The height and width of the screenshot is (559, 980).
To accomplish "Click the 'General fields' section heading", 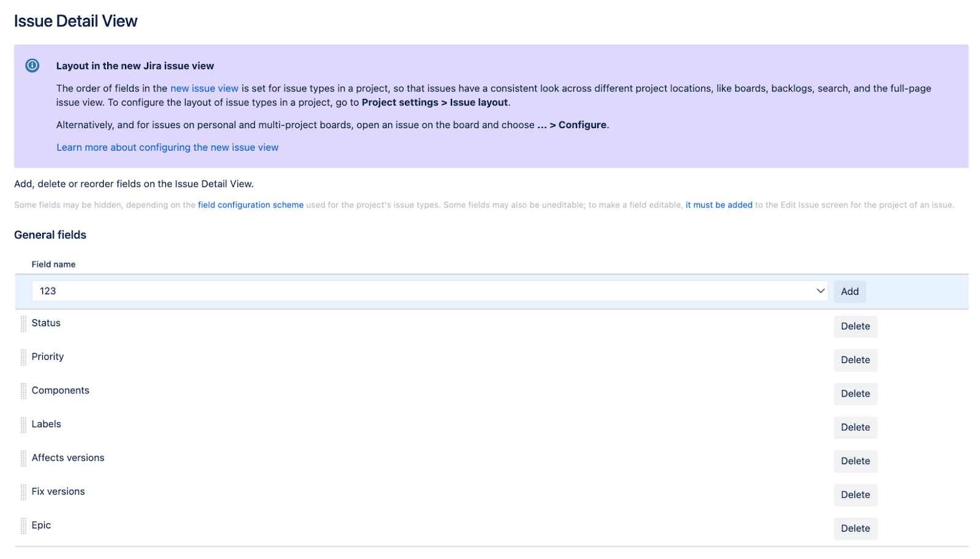I will pos(50,235).
